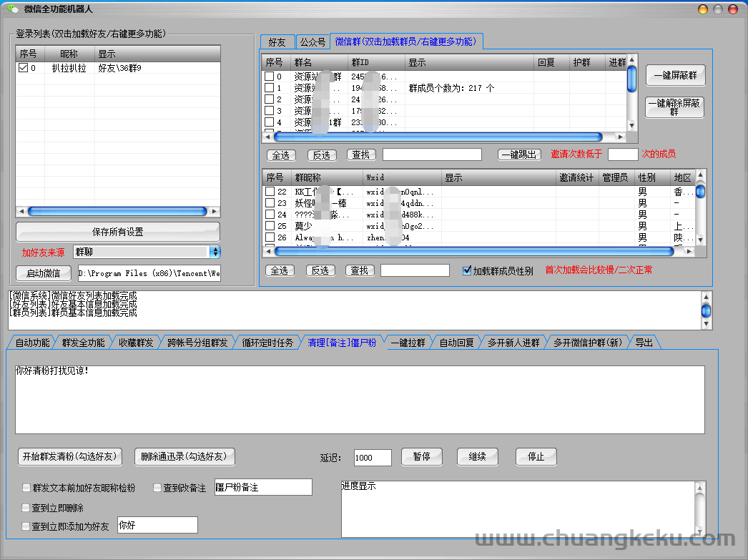
Task: Click the 继续 button
Action: pyautogui.click(x=478, y=456)
